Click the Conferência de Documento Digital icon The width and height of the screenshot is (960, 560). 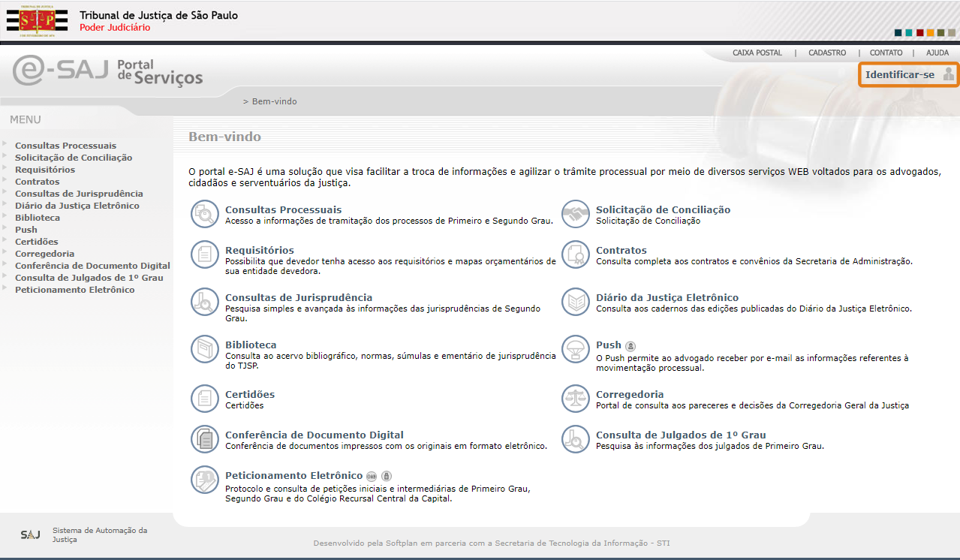click(204, 440)
